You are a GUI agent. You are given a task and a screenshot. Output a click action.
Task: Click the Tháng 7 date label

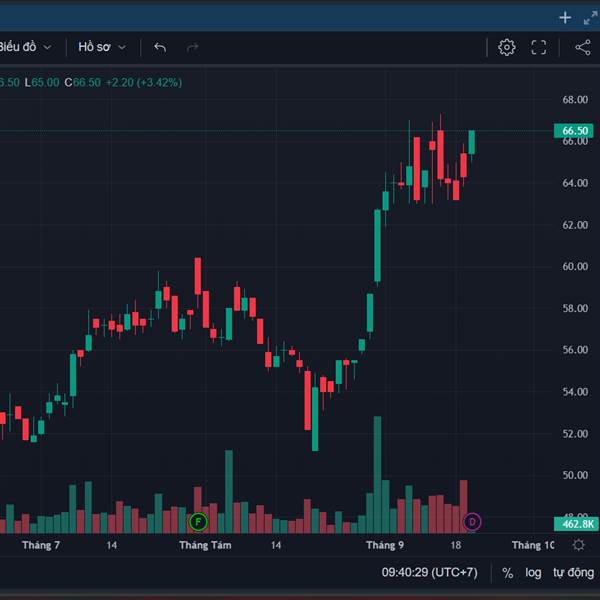(x=41, y=545)
